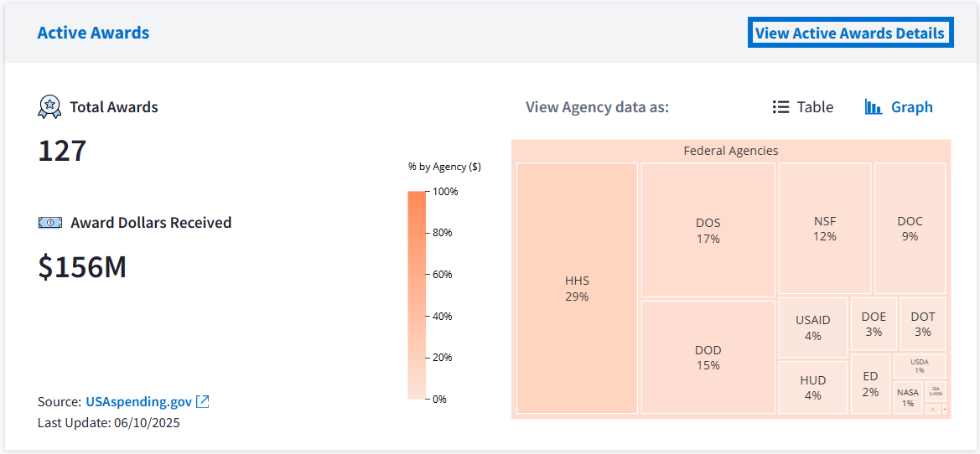Select the HUD 4% treemap block
The width and height of the screenshot is (980, 454).
click(812, 387)
